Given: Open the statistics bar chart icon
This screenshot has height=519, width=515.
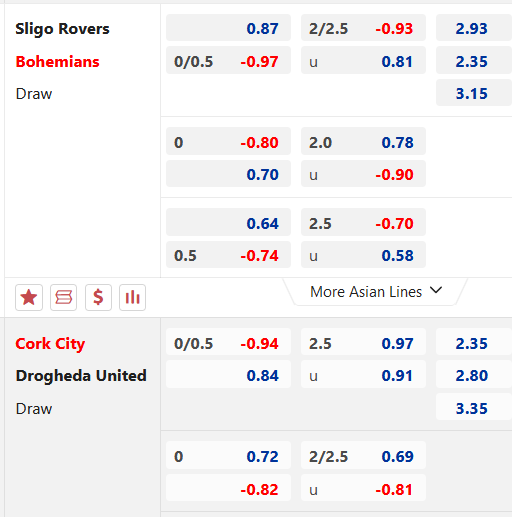Looking at the screenshot, I should (x=132, y=297).
